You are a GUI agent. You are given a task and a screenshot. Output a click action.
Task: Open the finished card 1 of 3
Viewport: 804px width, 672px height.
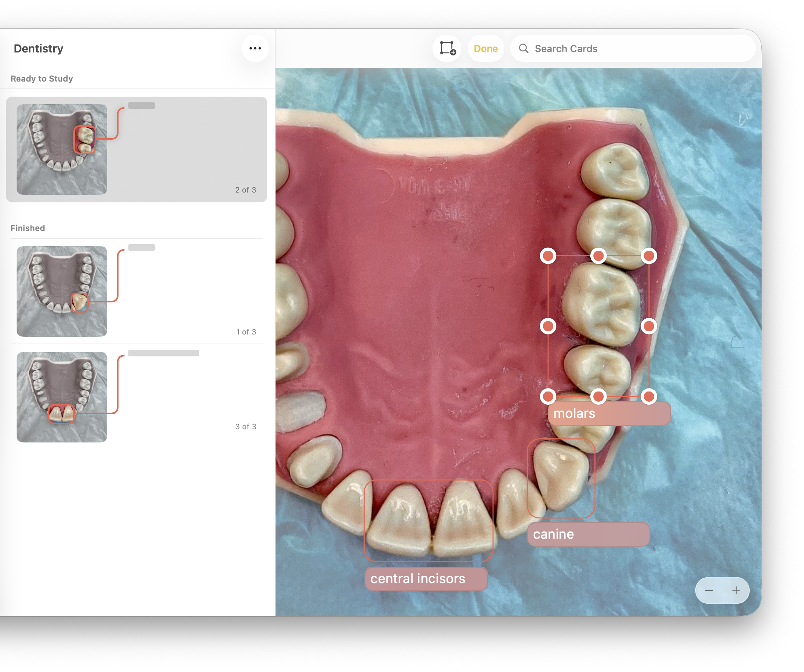point(137,291)
